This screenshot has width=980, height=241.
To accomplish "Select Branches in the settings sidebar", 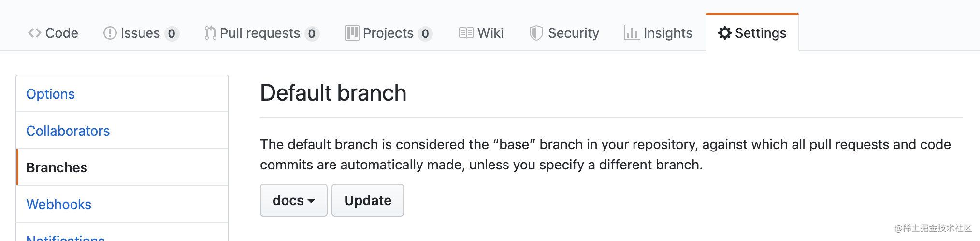I will [123, 167].
